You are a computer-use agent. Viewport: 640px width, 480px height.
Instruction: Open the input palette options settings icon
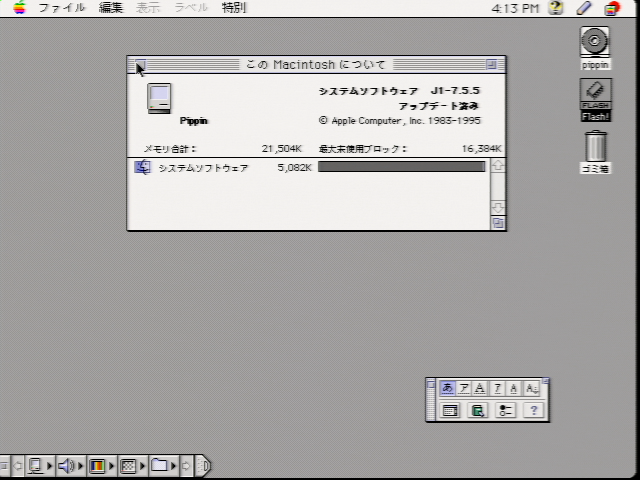point(505,410)
